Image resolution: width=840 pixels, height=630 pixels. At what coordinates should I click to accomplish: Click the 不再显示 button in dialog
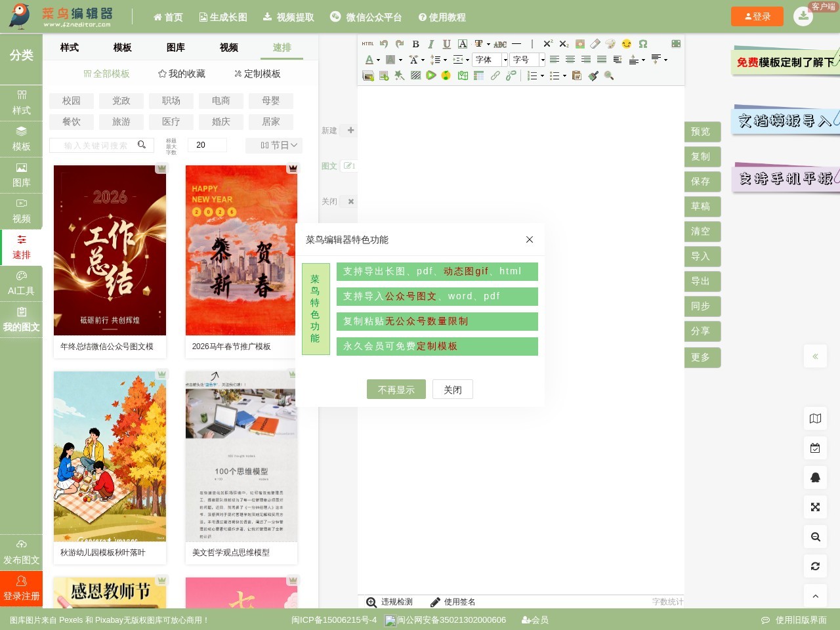(x=396, y=389)
